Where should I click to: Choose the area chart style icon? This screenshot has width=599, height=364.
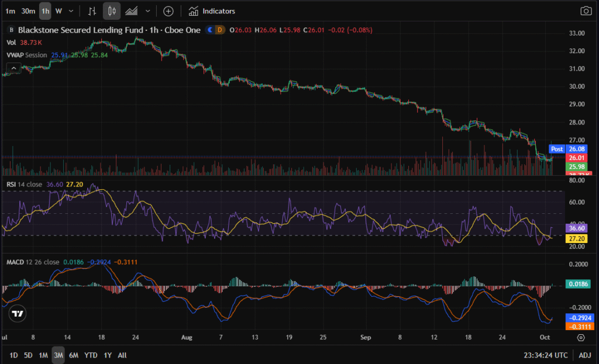(x=132, y=11)
